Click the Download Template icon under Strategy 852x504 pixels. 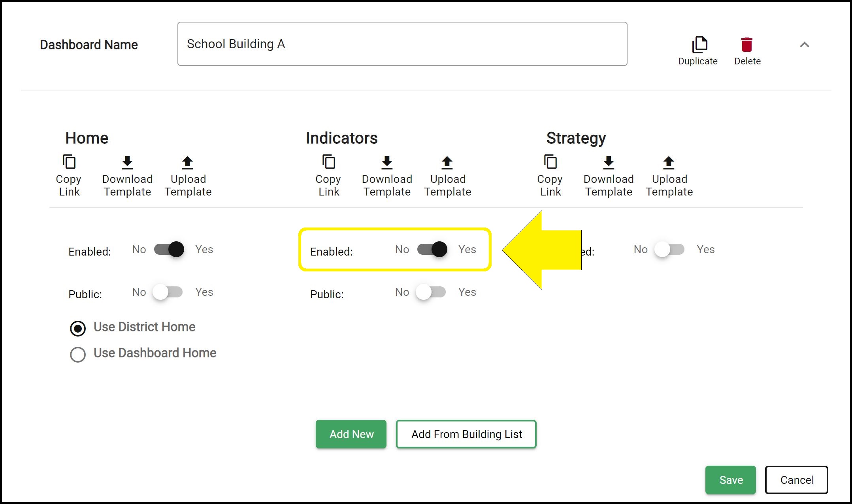(x=608, y=162)
